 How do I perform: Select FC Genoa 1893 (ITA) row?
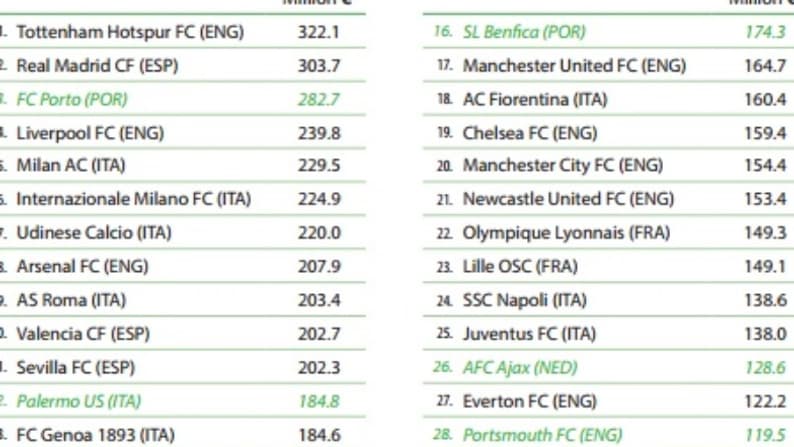(x=182, y=435)
